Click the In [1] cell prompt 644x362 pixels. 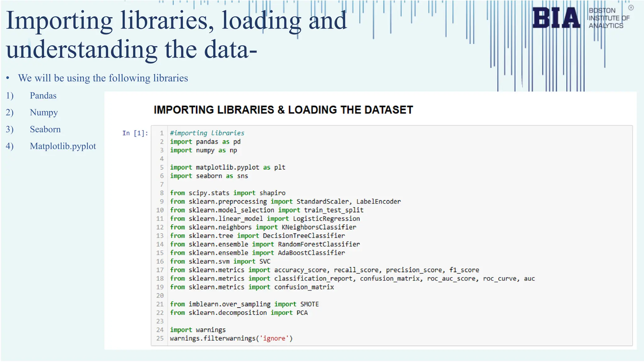pyautogui.click(x=135, y=133)
